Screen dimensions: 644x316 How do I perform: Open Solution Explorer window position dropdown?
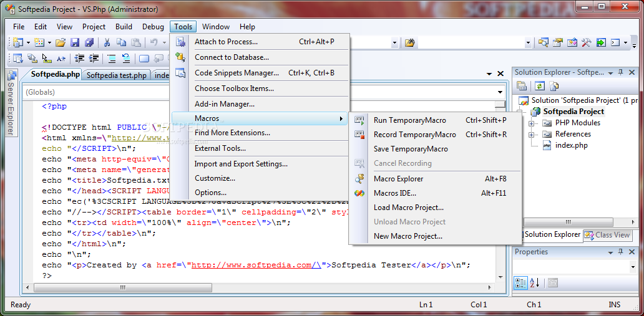point(611,73)
